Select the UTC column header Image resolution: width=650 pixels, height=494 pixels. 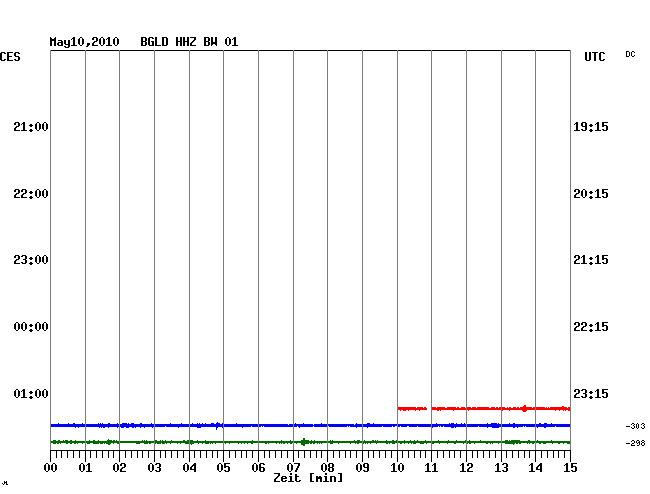tap(595, 58)
